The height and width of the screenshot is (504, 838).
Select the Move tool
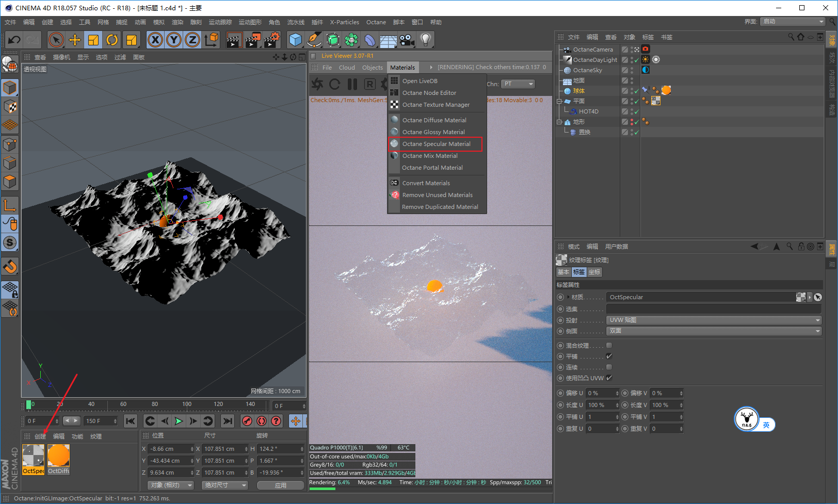(x=75, y=40)
